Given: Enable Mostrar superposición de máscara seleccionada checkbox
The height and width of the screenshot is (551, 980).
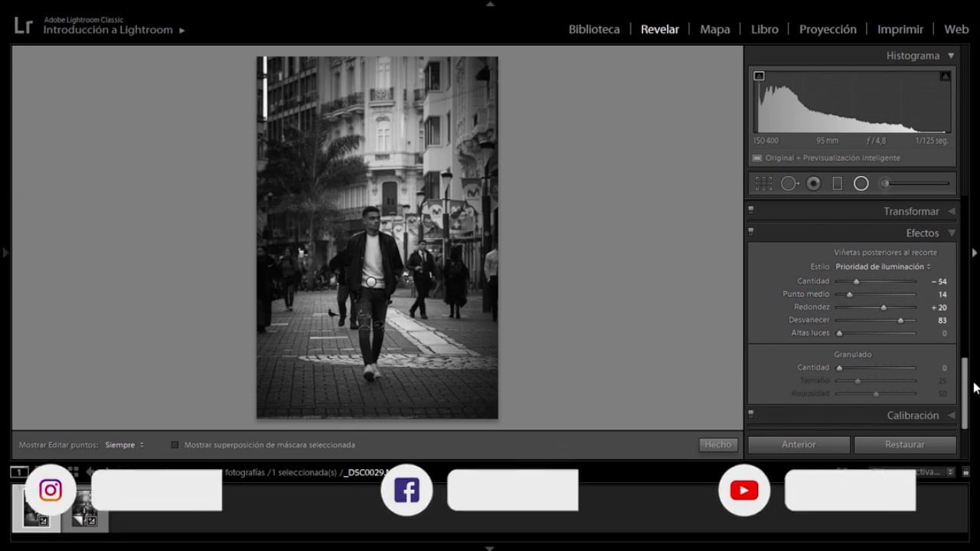Looking at the screenshot, I should click(x=175, y=445).
